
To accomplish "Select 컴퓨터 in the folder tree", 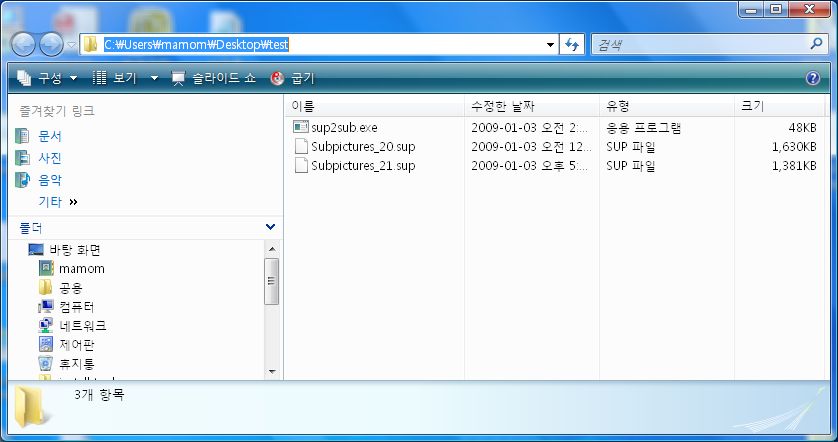I will (x=77, y=307).
